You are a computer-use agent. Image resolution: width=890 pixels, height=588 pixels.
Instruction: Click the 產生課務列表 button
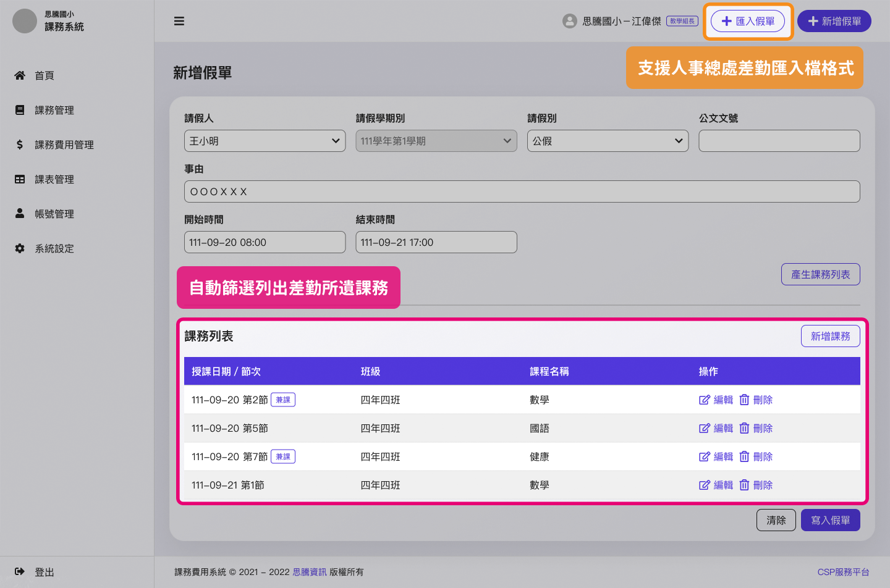point(820,274)
